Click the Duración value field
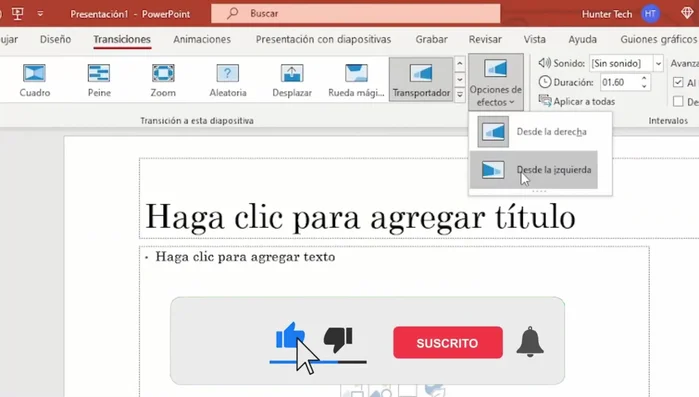699x397 pixels. (619, 82)
